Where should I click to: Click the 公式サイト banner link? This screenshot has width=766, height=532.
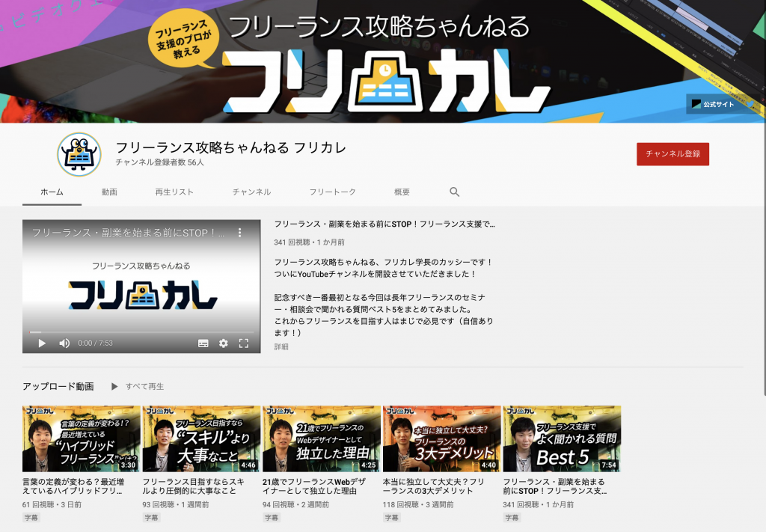714,104
